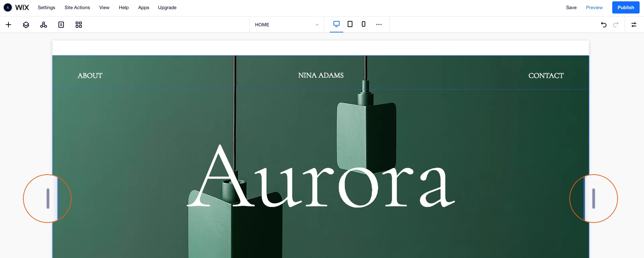Switch to desktop viewport
This screenshot has width=644, height=258.
pos(337,24)
